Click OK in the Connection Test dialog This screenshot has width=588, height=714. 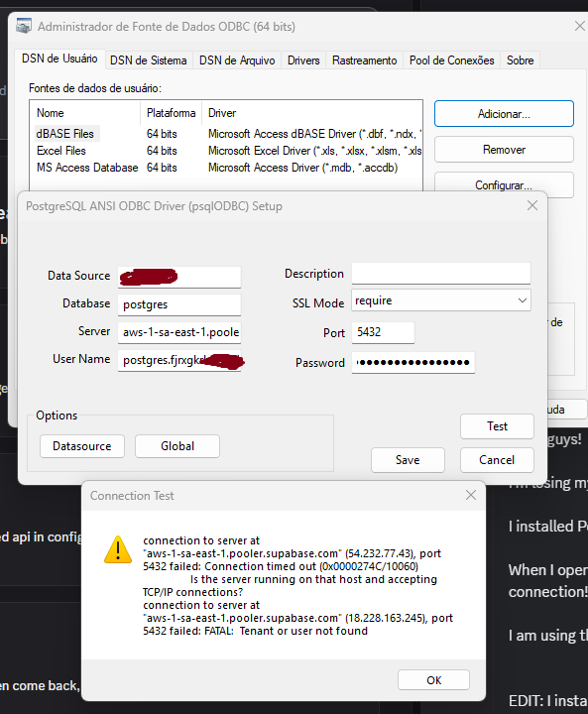coord(433,680)
